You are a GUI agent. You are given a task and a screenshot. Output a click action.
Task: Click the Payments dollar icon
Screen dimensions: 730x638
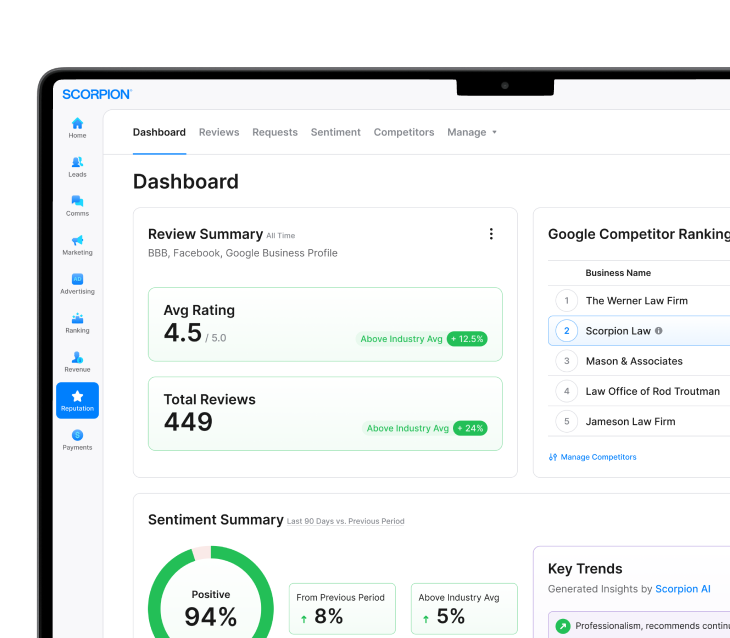click(77, 435)
